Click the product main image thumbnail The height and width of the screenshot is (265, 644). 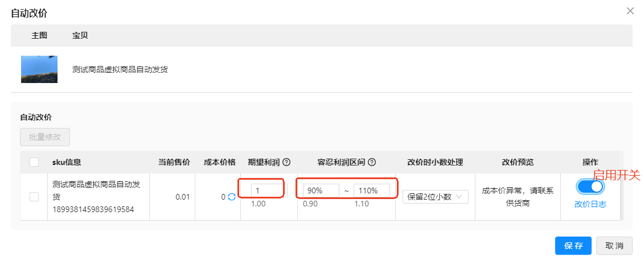click(x=39, y=69)
